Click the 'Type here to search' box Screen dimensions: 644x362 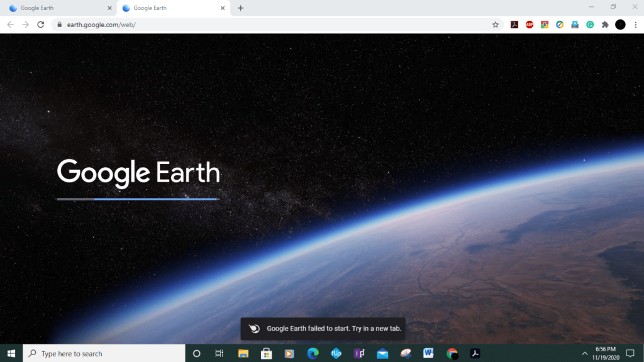coord(104,353)
